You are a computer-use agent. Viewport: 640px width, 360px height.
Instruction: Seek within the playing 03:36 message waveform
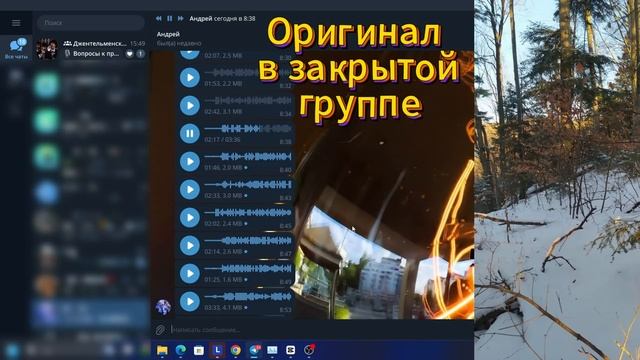248,129
